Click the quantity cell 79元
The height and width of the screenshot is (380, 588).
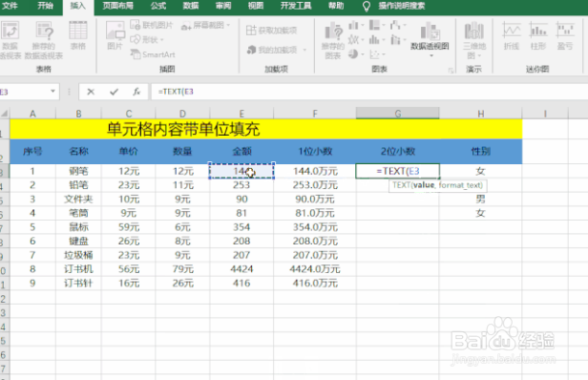[183, 269]
